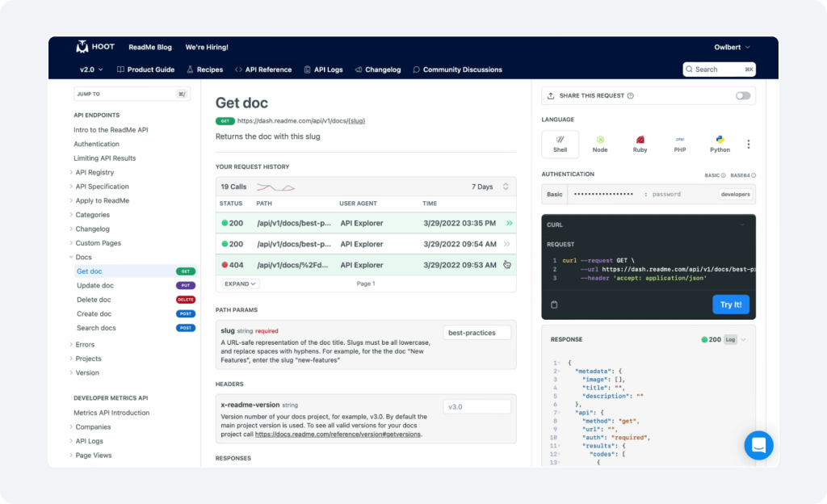Click the Recipes flask icon
Viewport: 827px width, 504px height.
[x=190, y=69]
